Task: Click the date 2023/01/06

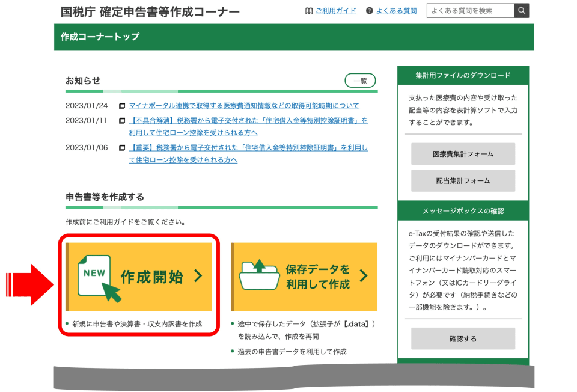Action: coord(87,148)
